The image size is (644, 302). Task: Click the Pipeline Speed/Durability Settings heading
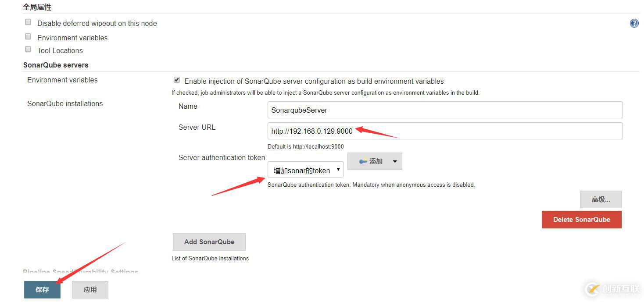[80, 271]
